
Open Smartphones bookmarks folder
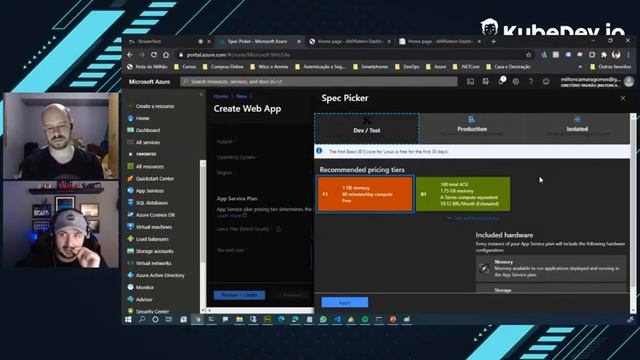point(371,67)
